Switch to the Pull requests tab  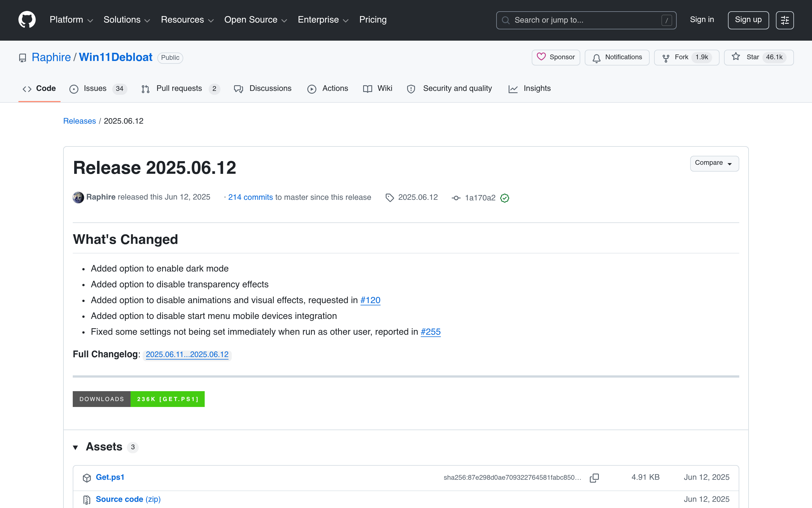coord(180,89)
